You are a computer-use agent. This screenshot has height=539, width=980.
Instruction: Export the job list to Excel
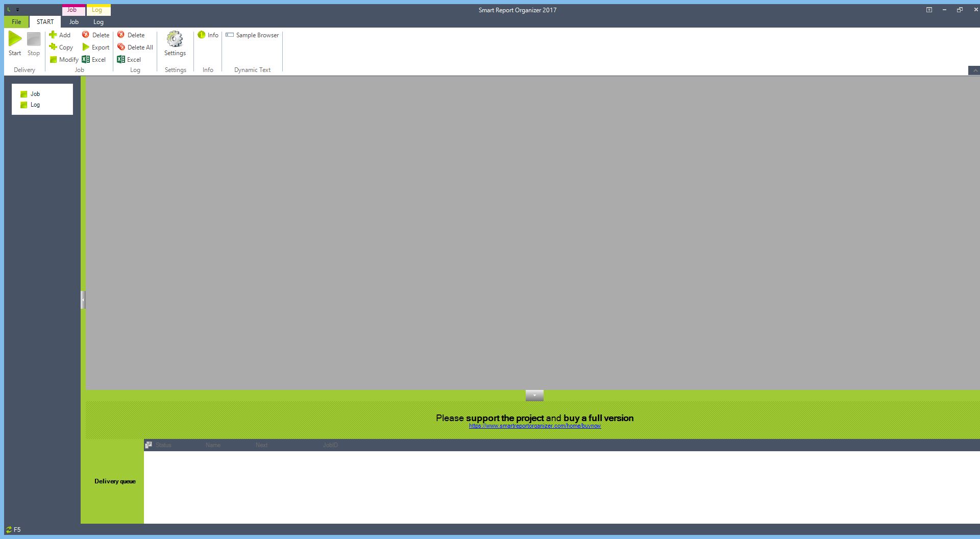[94, 59]
